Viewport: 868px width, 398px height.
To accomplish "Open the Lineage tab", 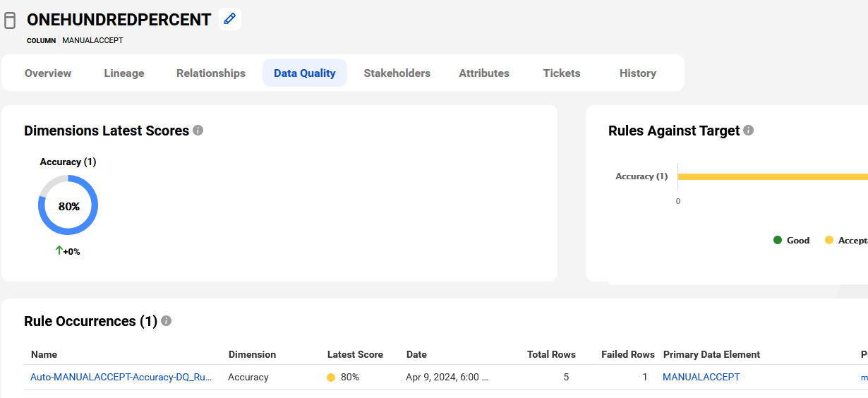I will [x=124, y=73].
